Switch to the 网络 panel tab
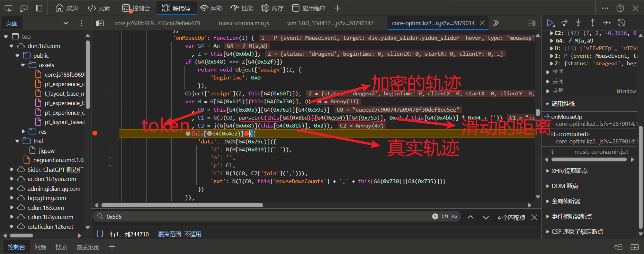 coord(212,8)
